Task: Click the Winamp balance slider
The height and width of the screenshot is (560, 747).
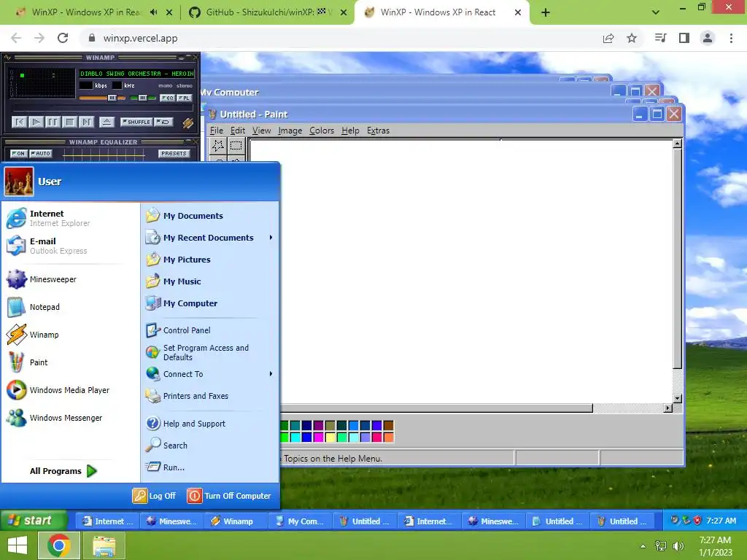Action: point(143,98)
